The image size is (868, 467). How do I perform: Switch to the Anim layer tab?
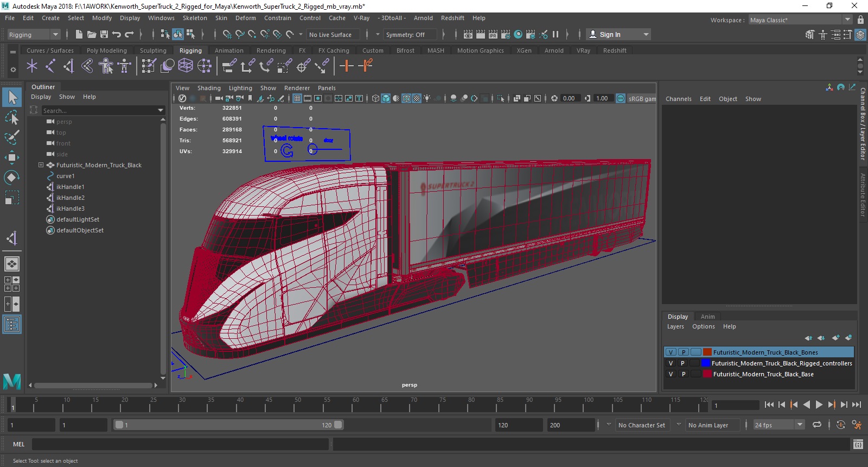pyautogui.click(x=707, y=317)
